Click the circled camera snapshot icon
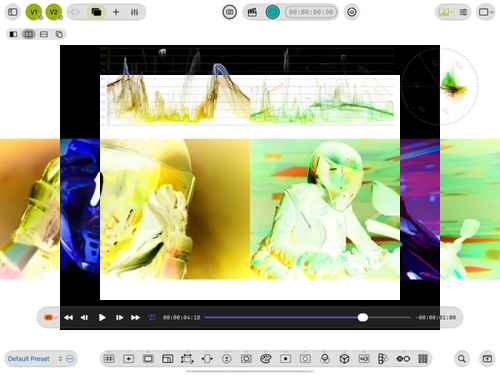The height and width of the screenshot is (375, 500). point(229,12)
